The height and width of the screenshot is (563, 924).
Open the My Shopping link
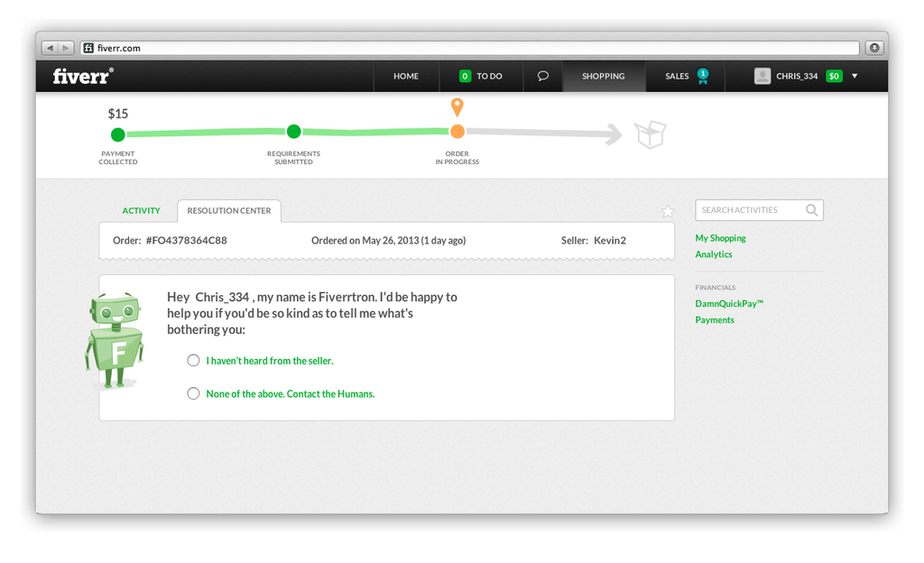[720, 238]
